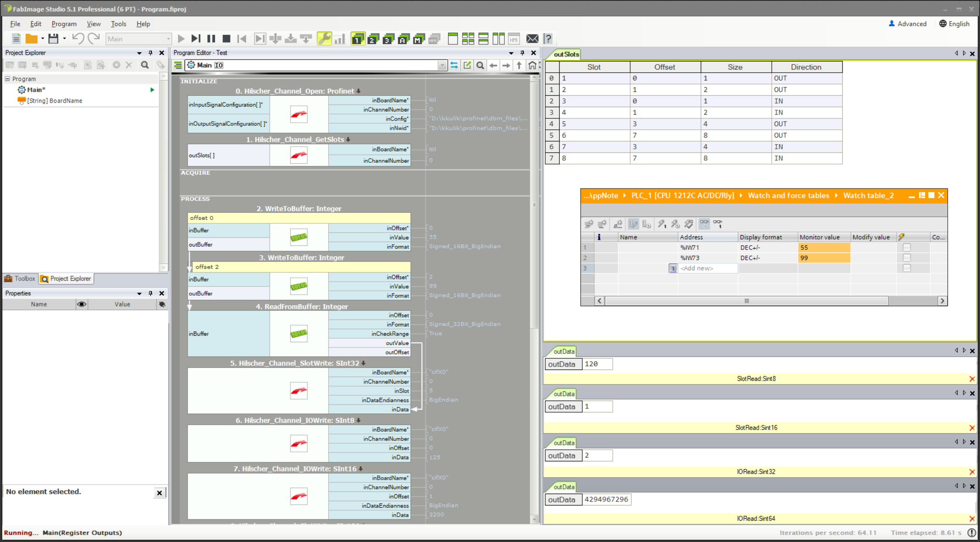Select layout A icon in toolbar
Screen dimensions: 980x542
(404, 39)
